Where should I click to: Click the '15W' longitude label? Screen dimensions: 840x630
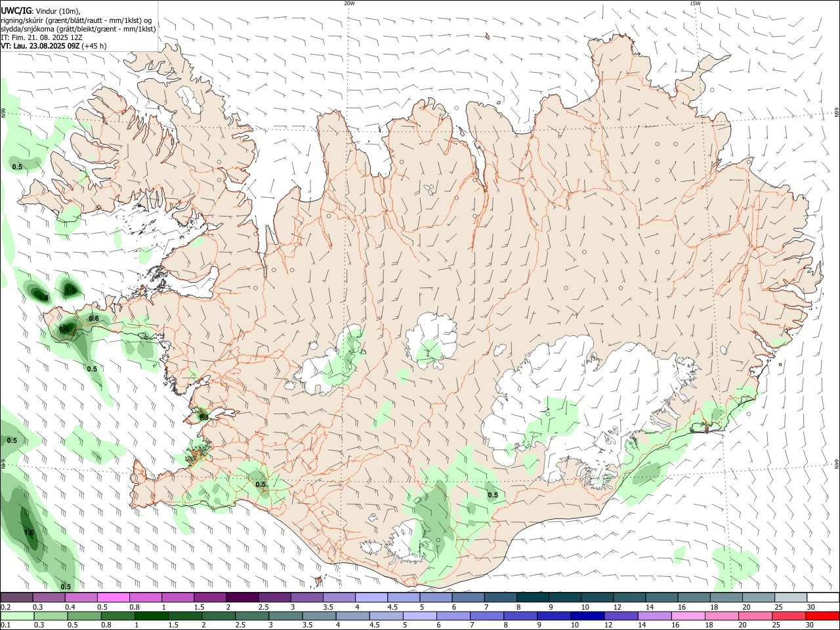tap(695, 3)
